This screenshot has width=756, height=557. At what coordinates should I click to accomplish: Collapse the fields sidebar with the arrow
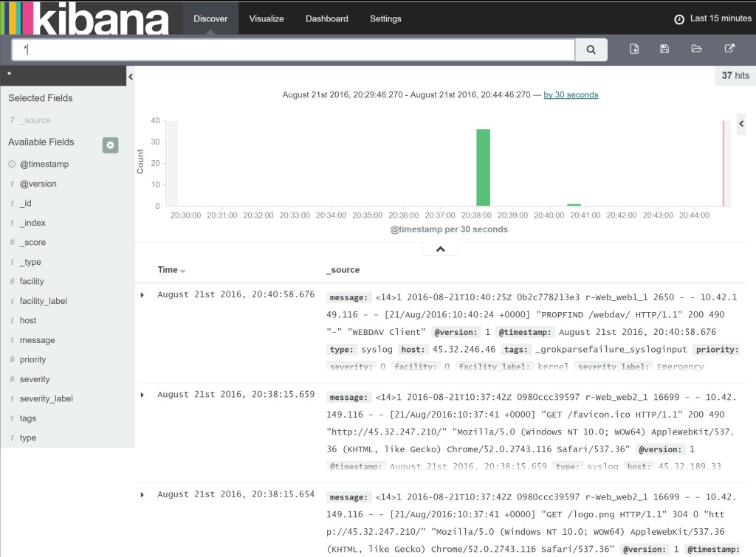coord(130,77)
